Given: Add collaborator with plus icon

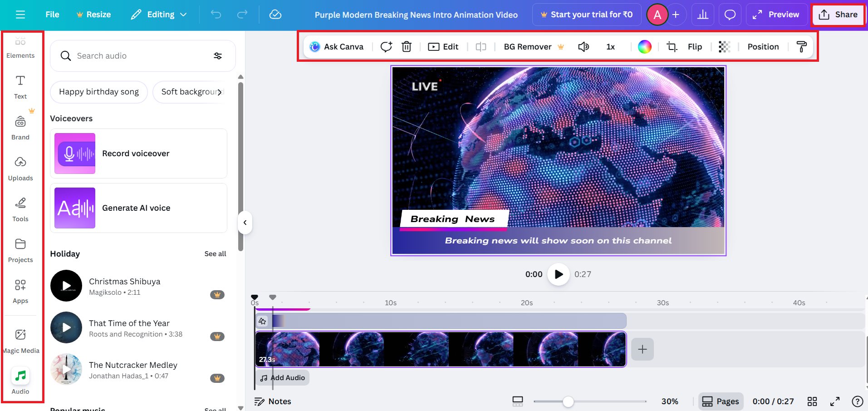Looking at the screenshot, I should 676,15.
